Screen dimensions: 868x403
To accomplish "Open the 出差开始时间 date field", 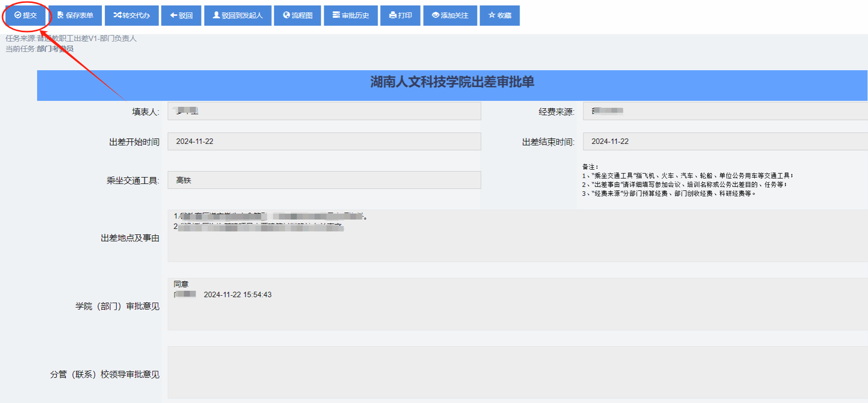I will [x=324, y=141].
